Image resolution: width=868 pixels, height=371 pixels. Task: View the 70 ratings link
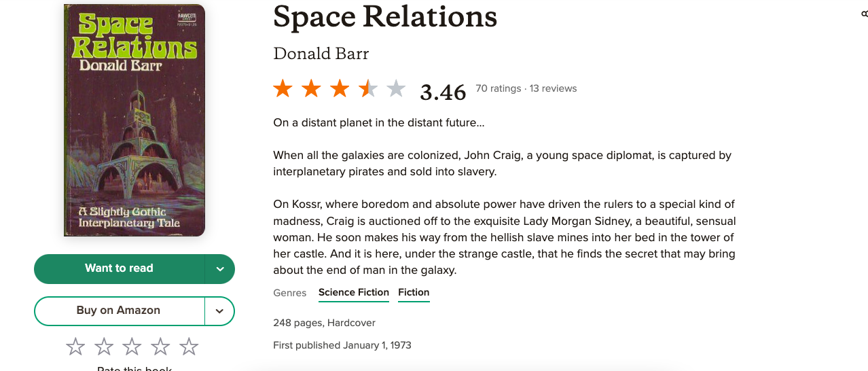point(499,88)
